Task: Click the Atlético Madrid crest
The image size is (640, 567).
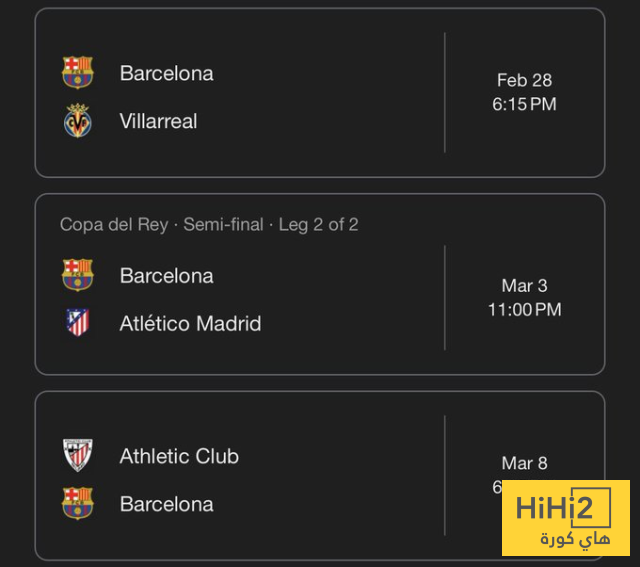Action: click(77, 323)
